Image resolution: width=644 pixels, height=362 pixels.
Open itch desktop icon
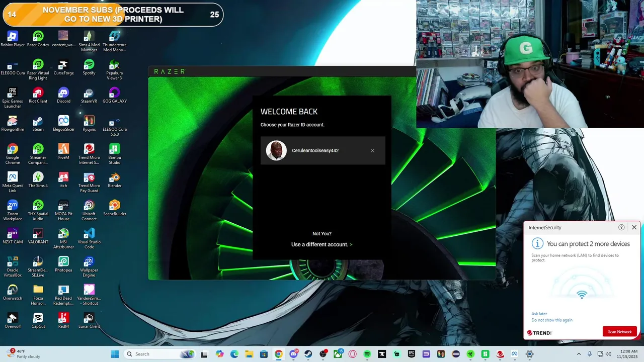click(63, 179)
